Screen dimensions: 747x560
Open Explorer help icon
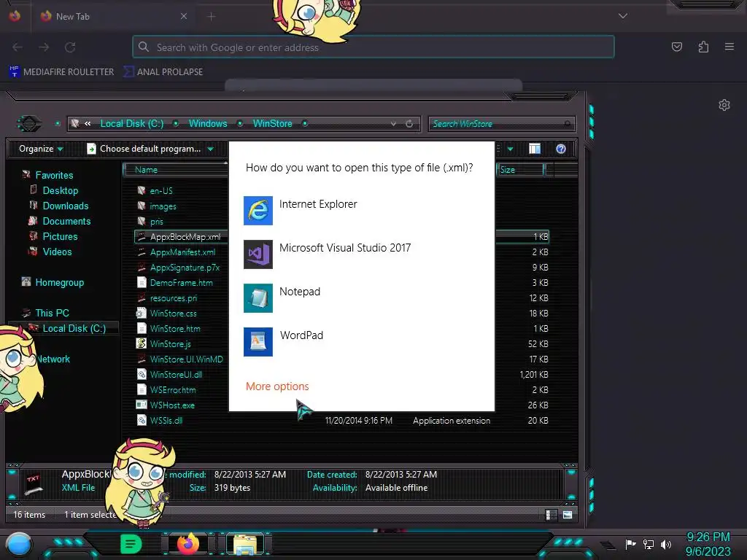click(x=561, y=149)
